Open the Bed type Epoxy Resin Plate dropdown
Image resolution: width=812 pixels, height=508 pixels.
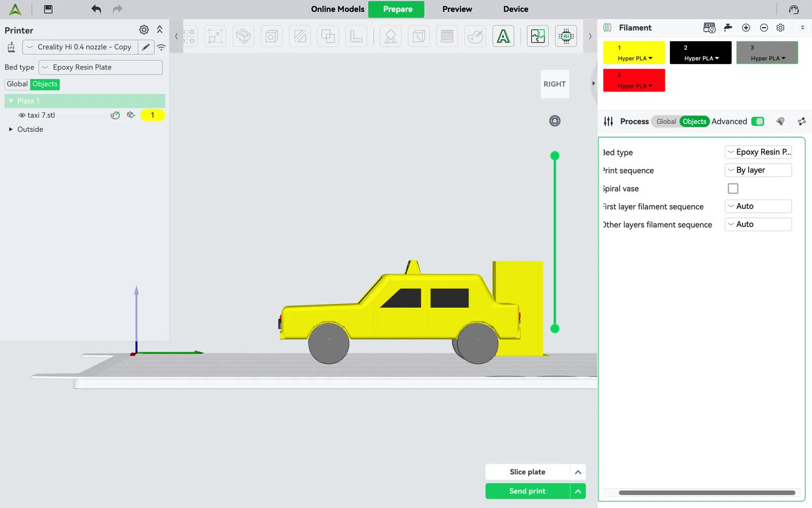click(100, 68)
